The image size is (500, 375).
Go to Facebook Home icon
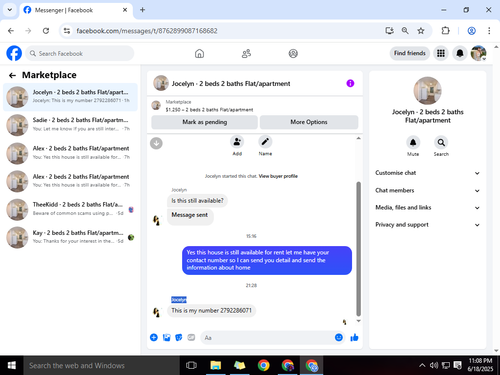pos(199,53)
